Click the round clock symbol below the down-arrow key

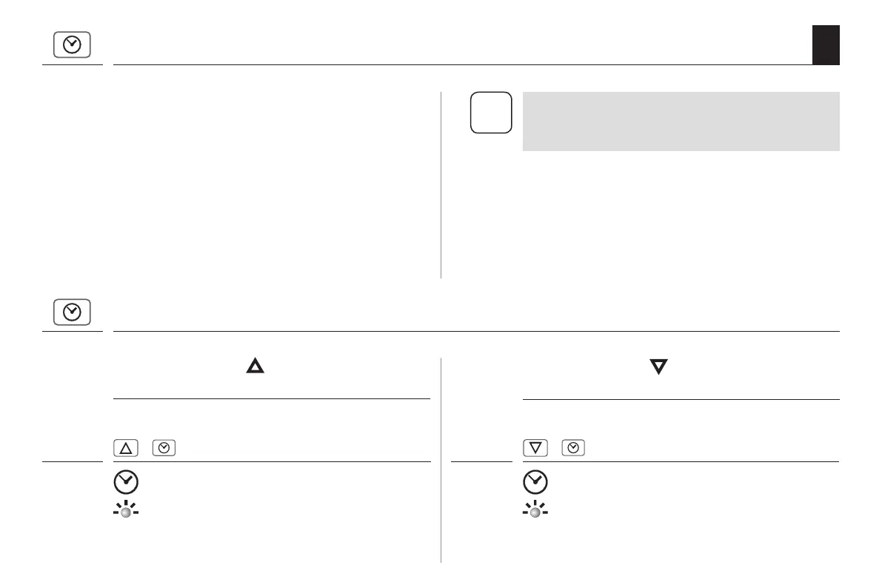click(535, 482)
